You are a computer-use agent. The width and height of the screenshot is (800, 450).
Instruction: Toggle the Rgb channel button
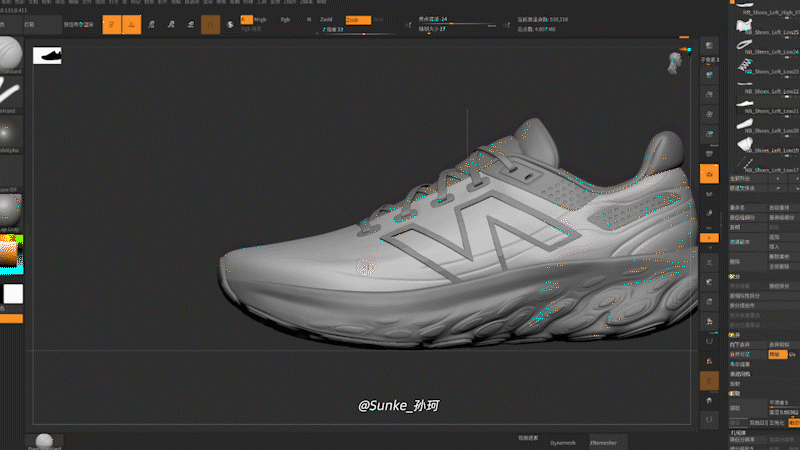[x=285, y=19]
